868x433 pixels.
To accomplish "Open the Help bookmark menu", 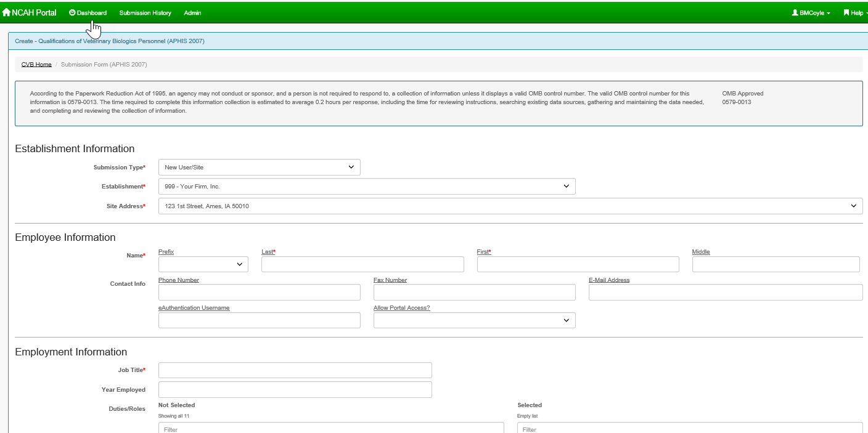I will (x=854, y=13).
